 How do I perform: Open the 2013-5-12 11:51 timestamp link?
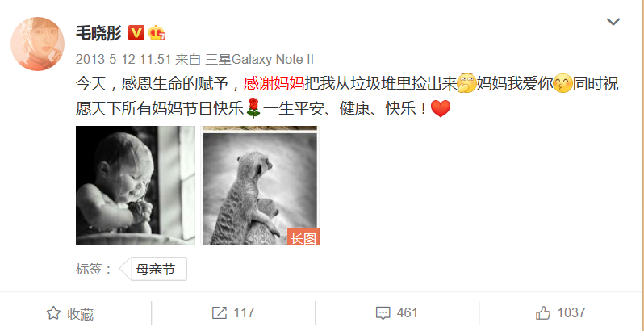click(x=123, y=60)
